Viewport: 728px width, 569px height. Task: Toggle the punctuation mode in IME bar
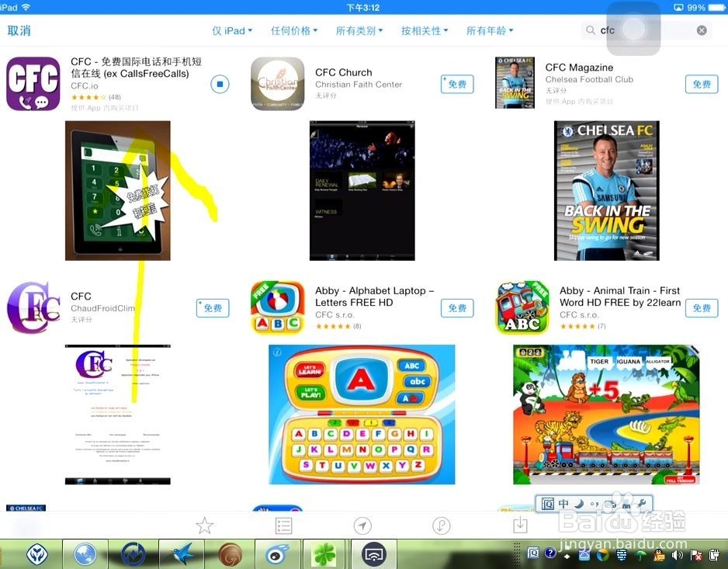(x=595, y=504)
